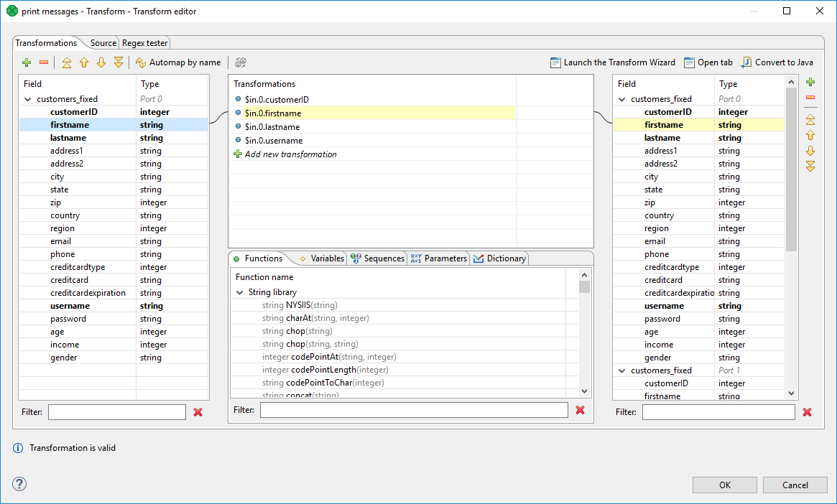
Task: Move selected field to top in left toolbar
Action: point(67,63)
